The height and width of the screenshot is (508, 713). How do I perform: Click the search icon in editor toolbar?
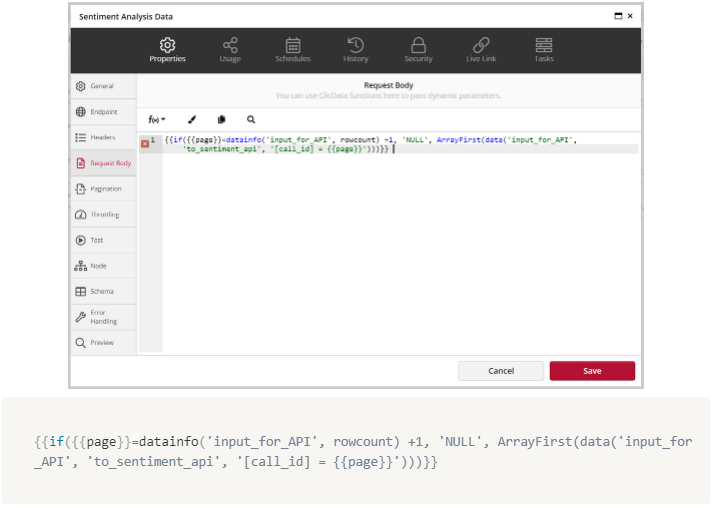(x=251, y=120)
